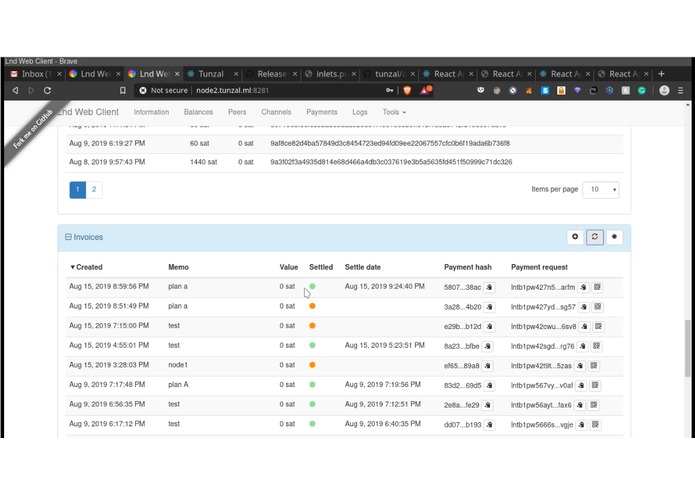Open the Logs nav item
The height and width of the screenshot is (494, 695).
coord(360,112)
